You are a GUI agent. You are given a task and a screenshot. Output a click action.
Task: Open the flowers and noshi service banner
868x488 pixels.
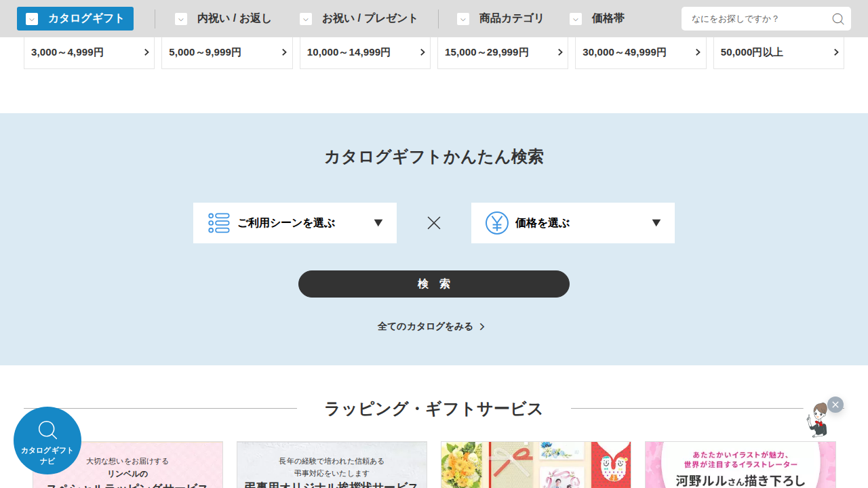point(536,465)
